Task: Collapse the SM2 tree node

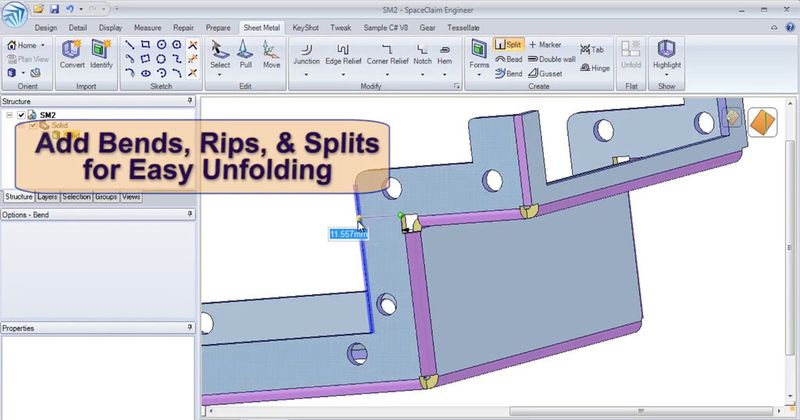Action: pyautogui.click(x=9, y=115)
